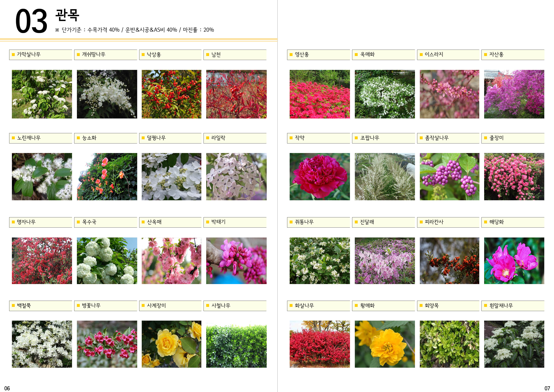
Task: Click the 피라칸사 orange berries photo
Action: 449,261
